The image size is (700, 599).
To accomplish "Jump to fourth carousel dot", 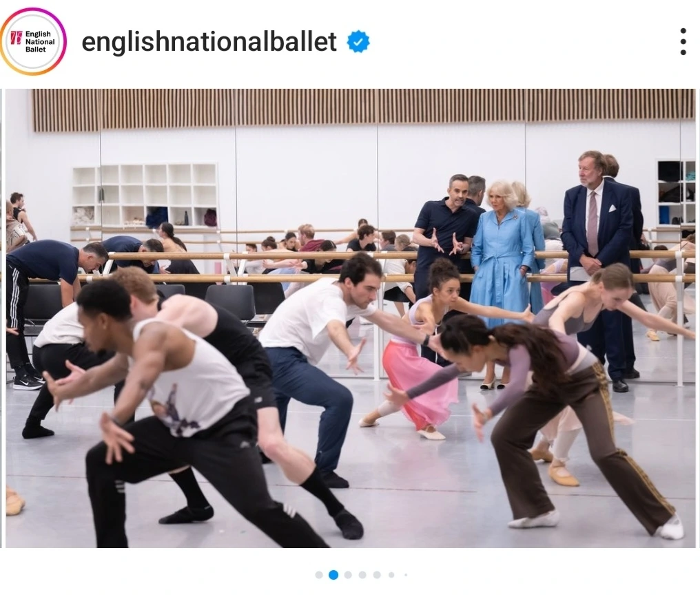I will coord(362,575).
